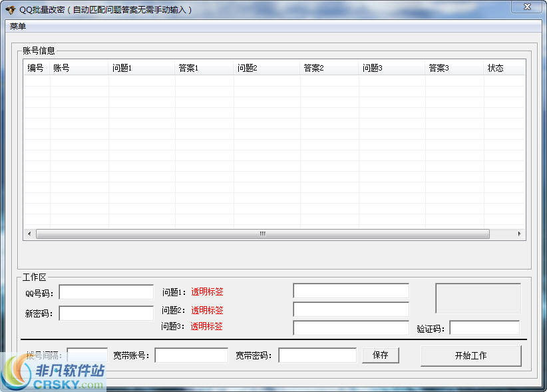Click the 状态 column header
Viewport: 547px width, 392px height.
504,68
